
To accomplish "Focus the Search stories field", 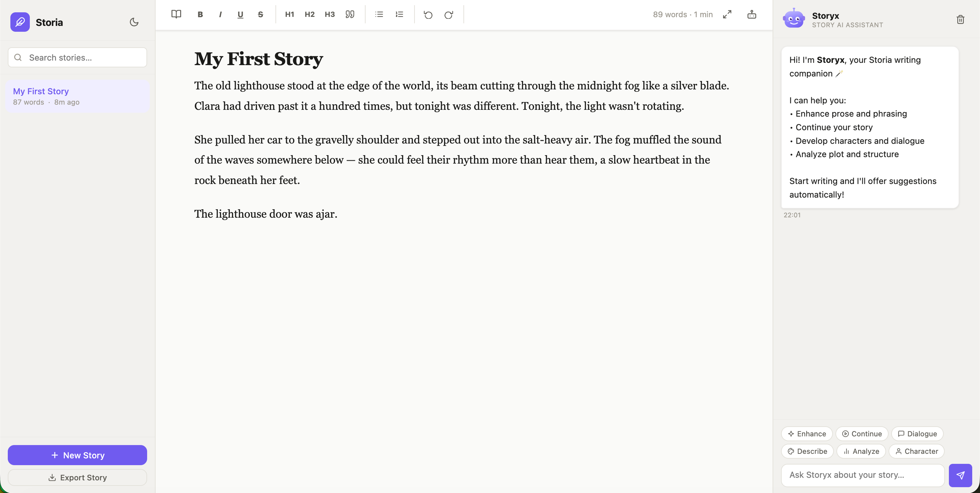I will pos(77,57).
